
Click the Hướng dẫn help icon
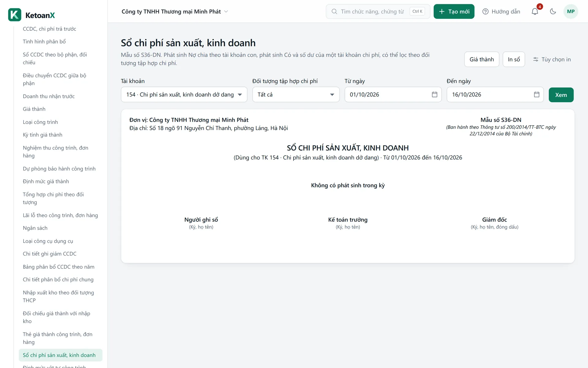[485, 12]
